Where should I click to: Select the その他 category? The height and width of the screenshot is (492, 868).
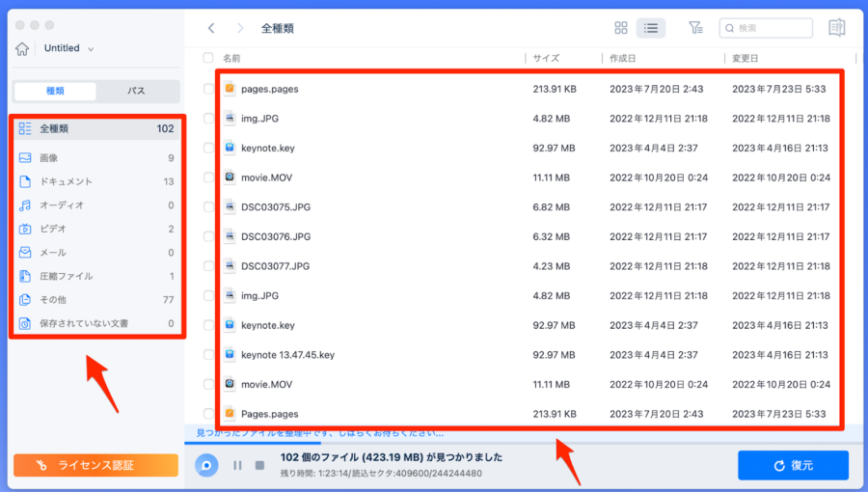[96, 299]
